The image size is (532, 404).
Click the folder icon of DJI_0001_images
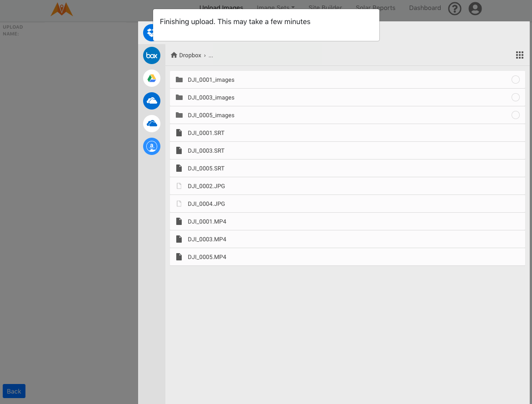[x=179, y=80]
